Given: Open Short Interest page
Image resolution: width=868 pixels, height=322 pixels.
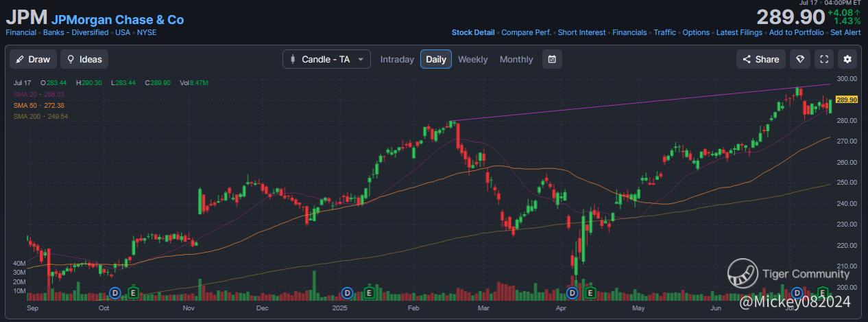Looking at the screenshot, I should pos(582,32).
